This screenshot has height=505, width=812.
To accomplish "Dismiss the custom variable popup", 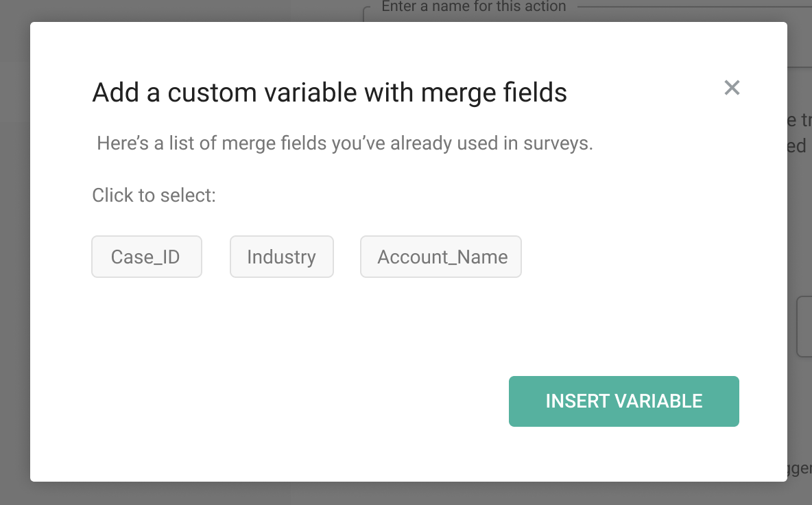I will [732, 88].
